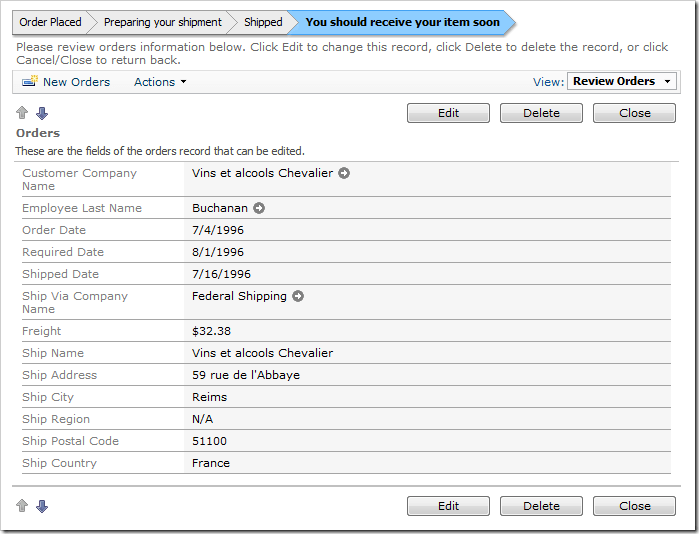
Task: Click the Orders section heading
Action: 38,133
